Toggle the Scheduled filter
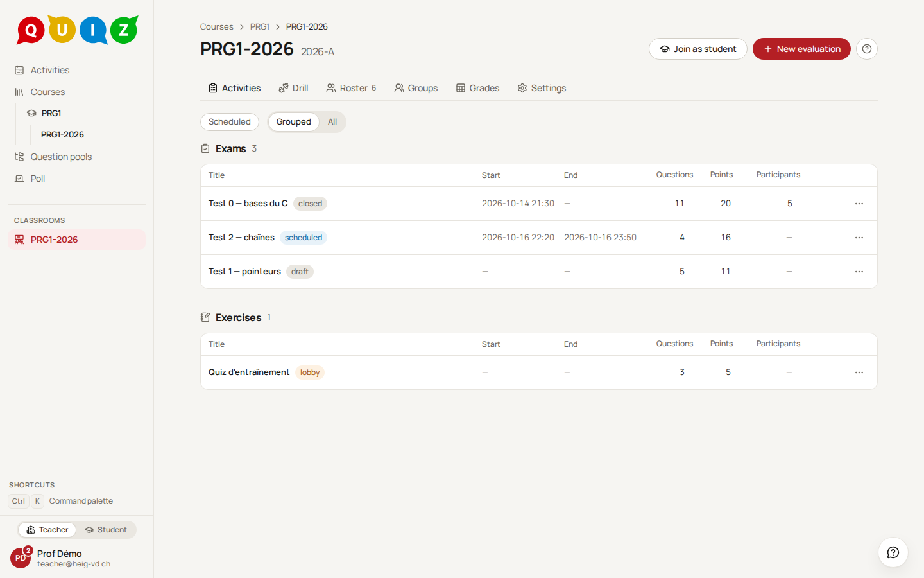This screenshot has width=924, height=578. pos(230,122)
